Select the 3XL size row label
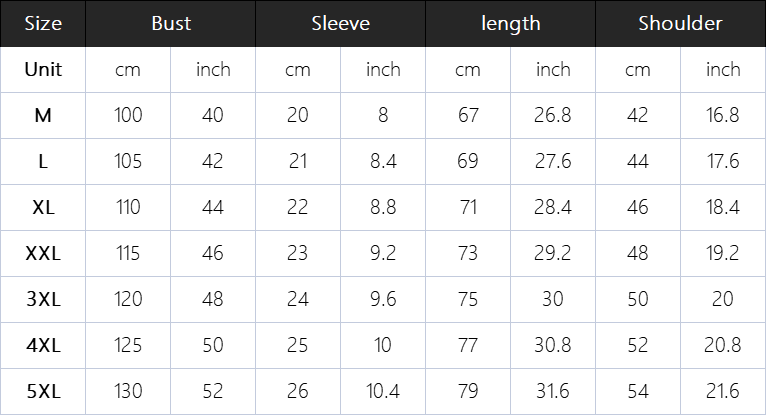Screen dimensions: 767x416 (x=43, y=299)
